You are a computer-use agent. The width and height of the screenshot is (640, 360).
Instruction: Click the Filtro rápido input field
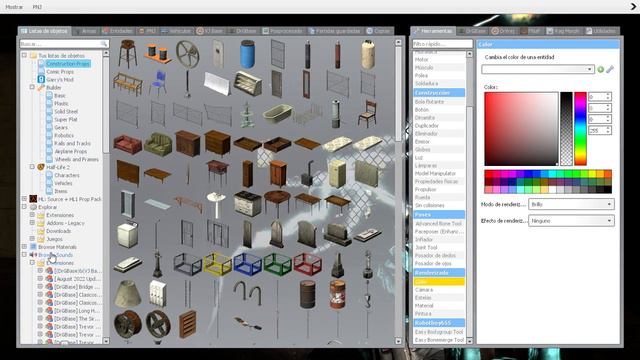pos(442,44)
